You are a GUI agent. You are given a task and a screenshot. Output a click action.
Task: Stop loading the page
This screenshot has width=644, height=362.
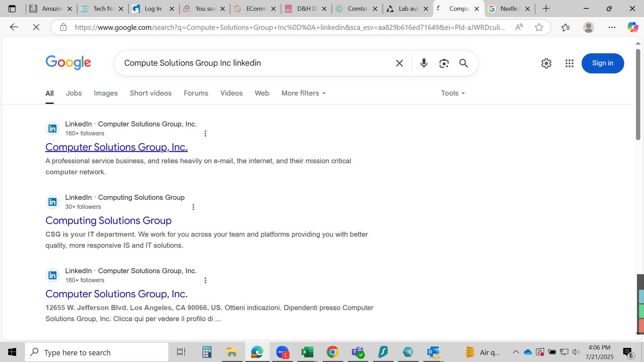pyautogui.click(x=36, y=27)
